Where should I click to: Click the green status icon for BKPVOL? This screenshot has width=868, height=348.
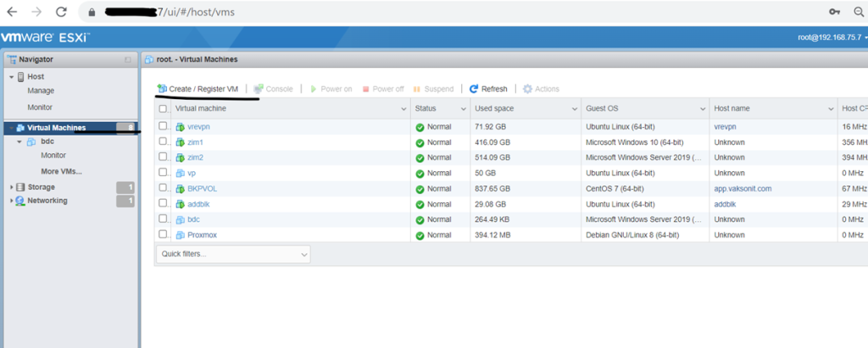click(420, 189)
